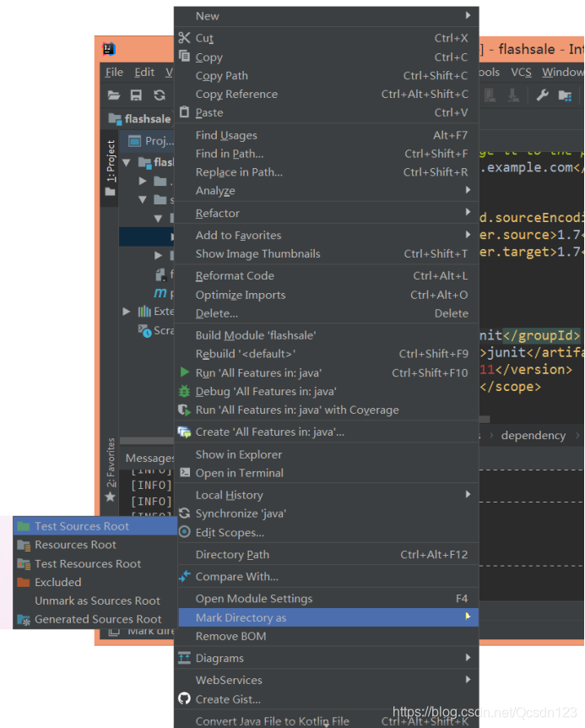Click the Diagrams icon
This screenshot has width=585, height=728.
pyautogui.click(x=184, y=657)
